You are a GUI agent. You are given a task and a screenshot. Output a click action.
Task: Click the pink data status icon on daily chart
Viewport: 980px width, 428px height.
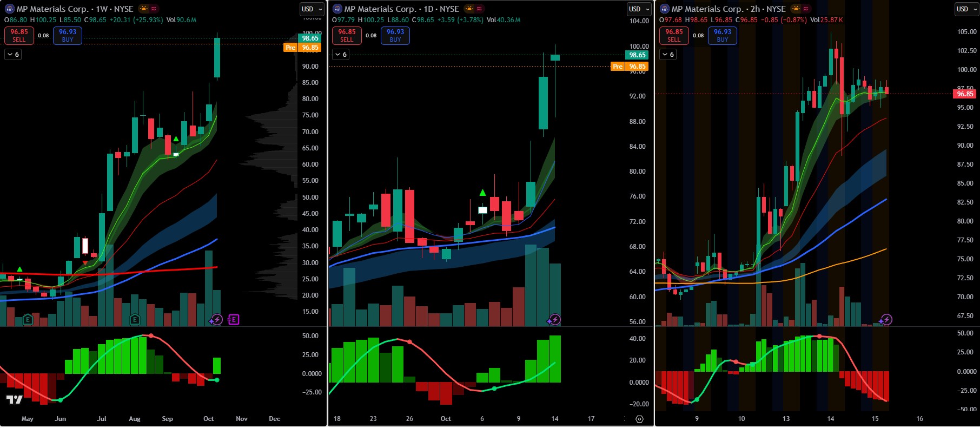480,9
